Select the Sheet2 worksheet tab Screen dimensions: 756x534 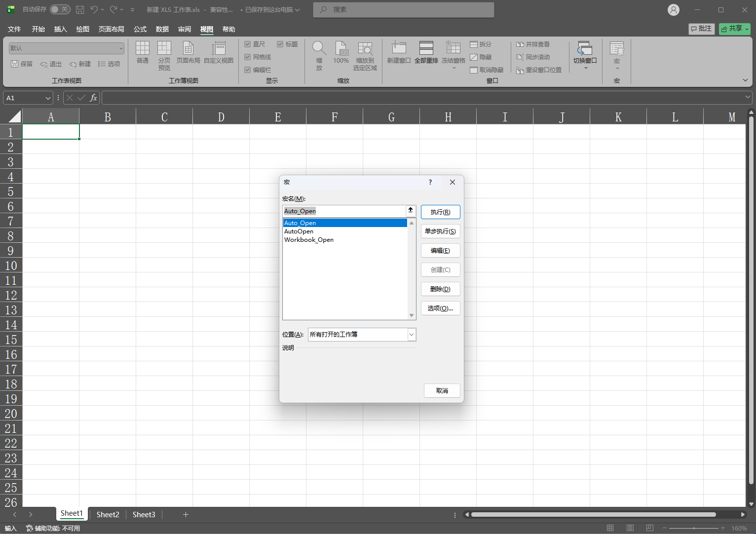[108, 514]
